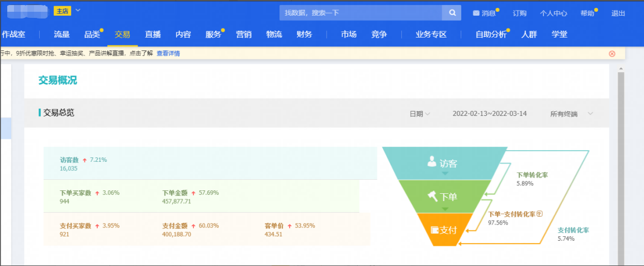This screenshot has width=644, height=266.
Task: Open messages via the envelope icon
Action: (476, 13)
